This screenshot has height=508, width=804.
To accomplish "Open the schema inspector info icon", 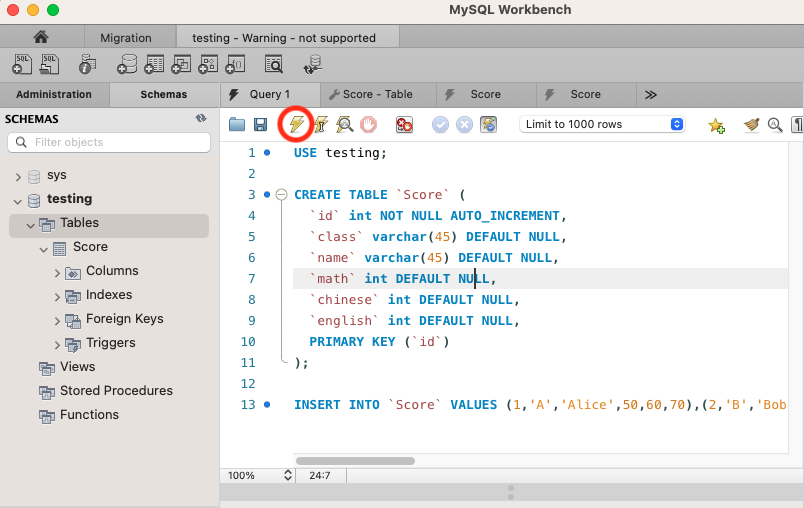I will coord(88,65).
